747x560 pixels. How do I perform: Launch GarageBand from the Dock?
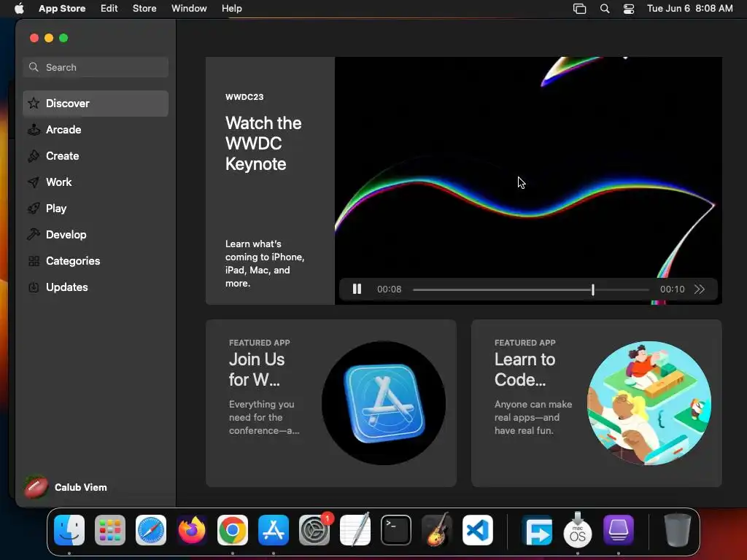point(437,530)
